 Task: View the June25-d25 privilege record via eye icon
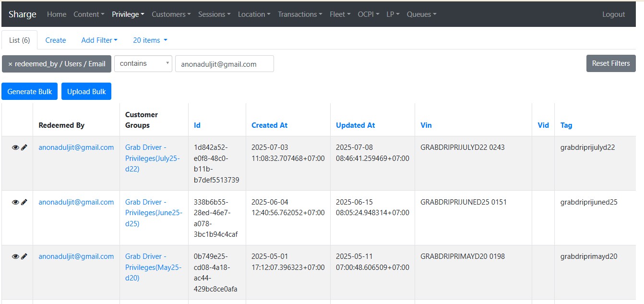point(15,202)
